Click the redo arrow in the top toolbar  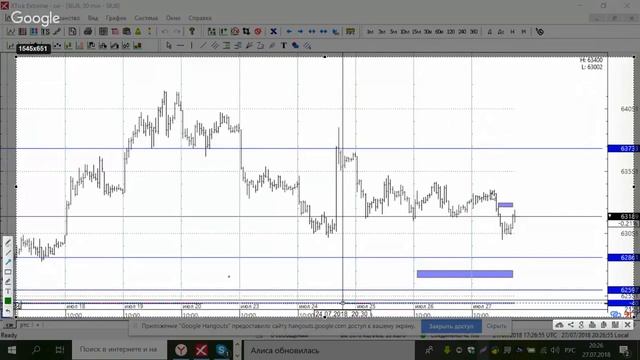pos(177,31)
